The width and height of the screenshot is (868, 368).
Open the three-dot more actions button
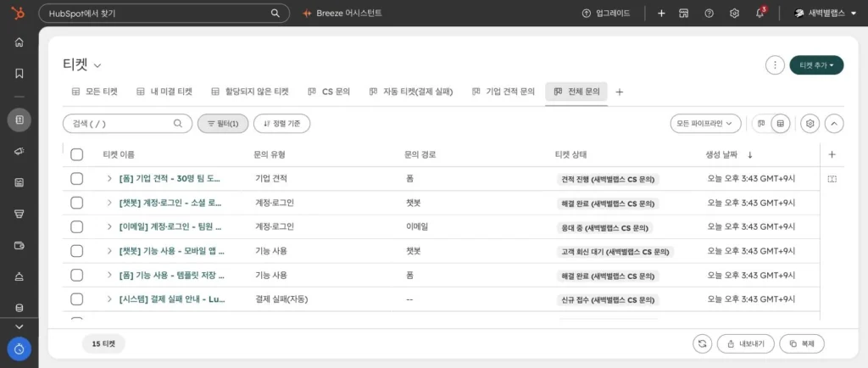coord(775,64)
